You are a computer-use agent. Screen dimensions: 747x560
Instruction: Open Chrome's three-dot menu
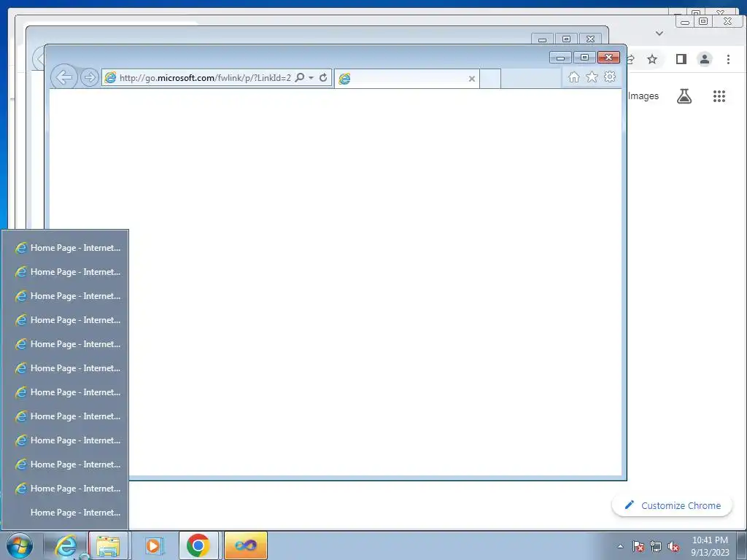[x=728, y=59]
